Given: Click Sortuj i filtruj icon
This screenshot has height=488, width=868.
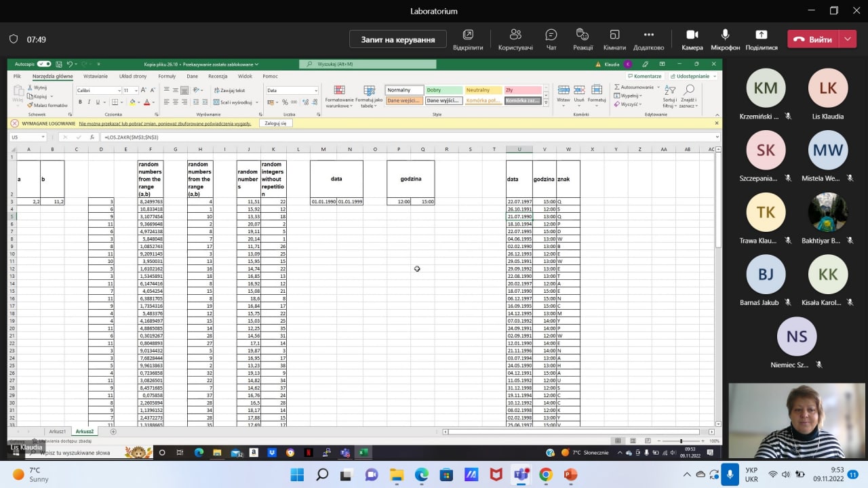Looking at the screenshot, I should coord(669,96).
